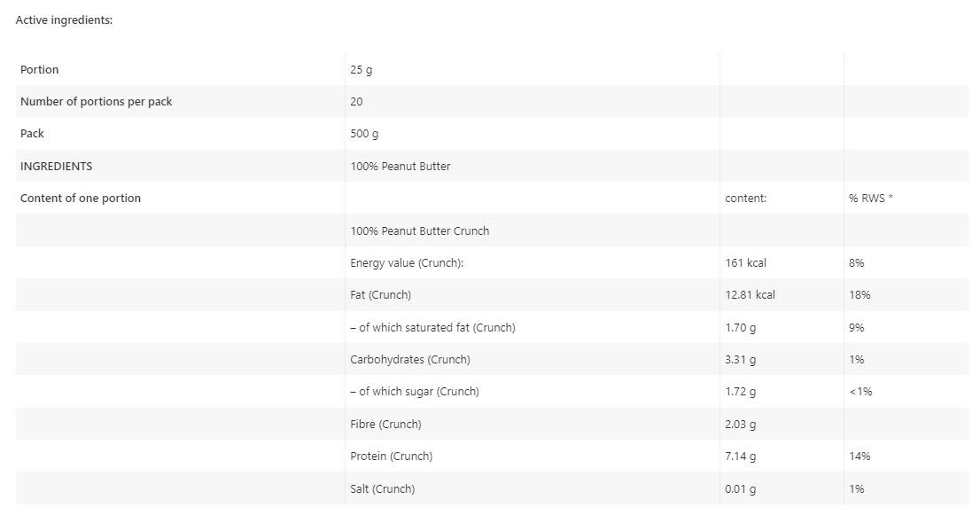Click Energy value (Crunch) row

click(x=407, y=262)
